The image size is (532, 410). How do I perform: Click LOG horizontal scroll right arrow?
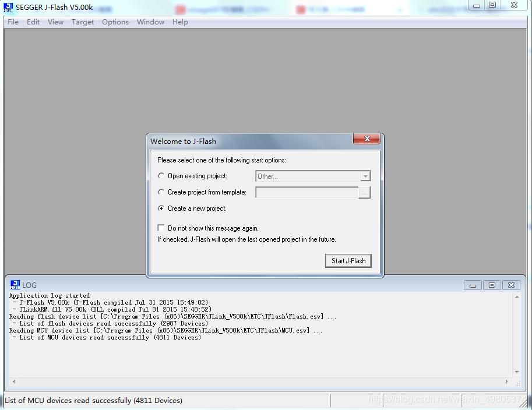tap(507, 381)
